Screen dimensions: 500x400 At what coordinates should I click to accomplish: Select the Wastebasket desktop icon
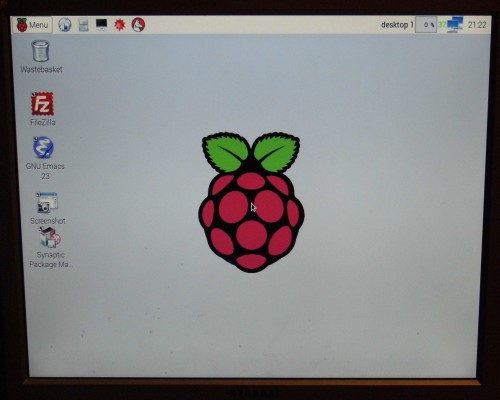click(x=41, y=56)
